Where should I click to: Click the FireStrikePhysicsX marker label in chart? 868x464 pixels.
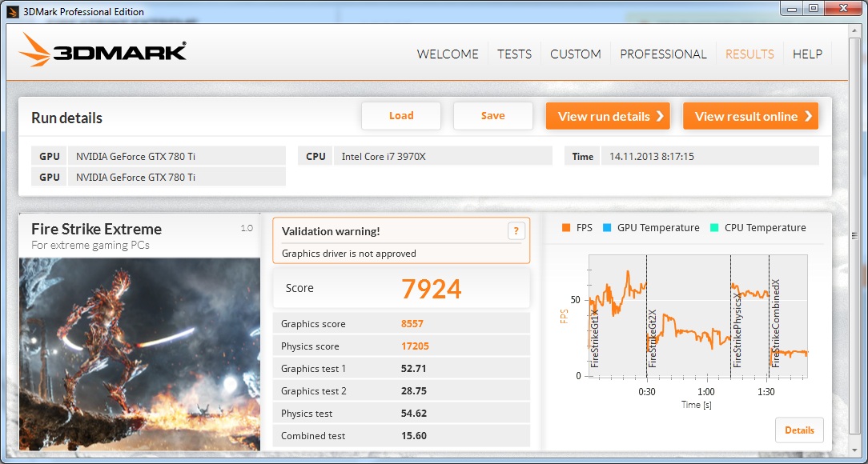point(737,331)
